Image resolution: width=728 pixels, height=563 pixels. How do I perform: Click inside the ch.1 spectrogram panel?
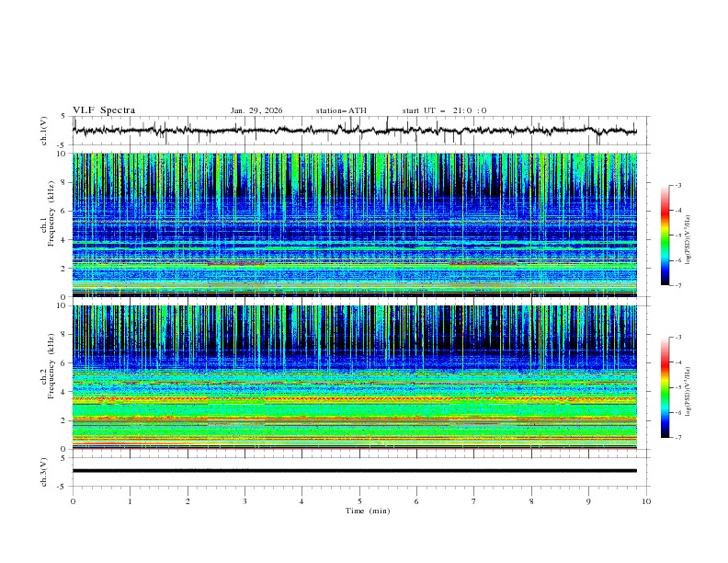354,224
